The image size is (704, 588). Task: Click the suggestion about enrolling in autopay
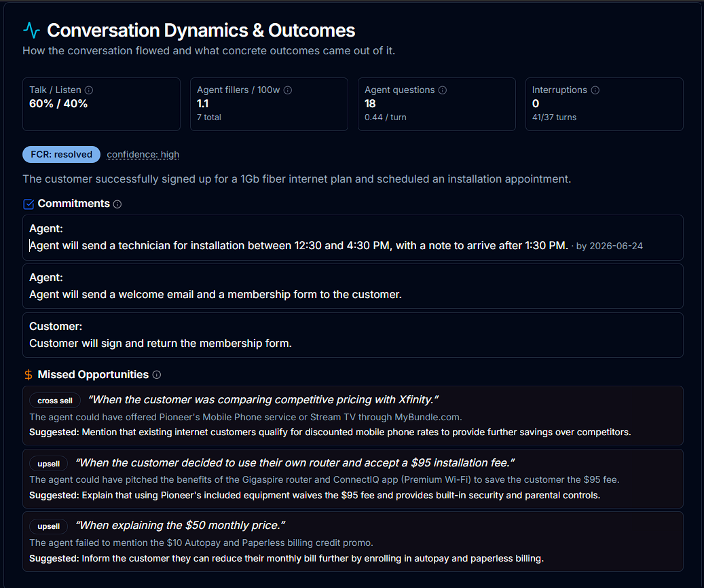[286, 559]
